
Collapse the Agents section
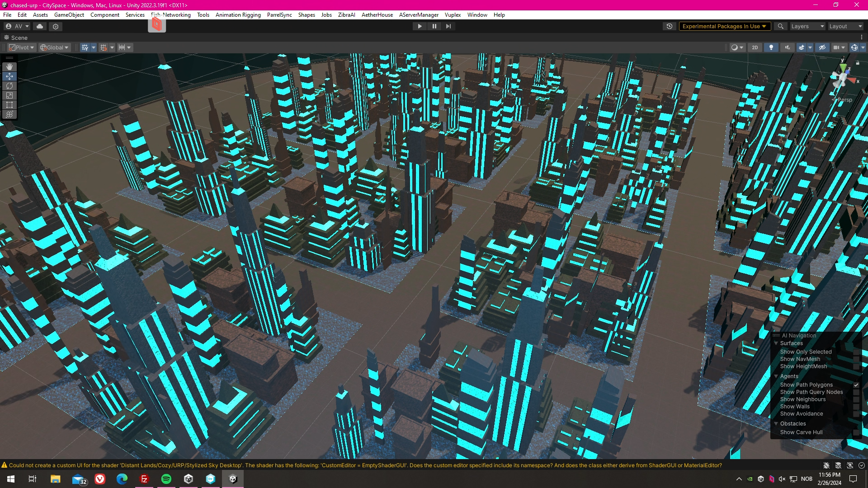776,376
